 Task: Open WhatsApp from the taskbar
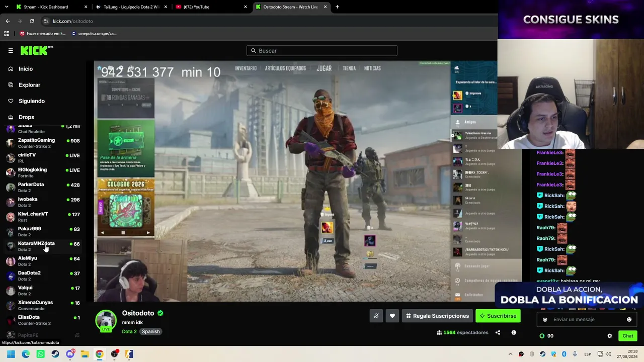41,354
